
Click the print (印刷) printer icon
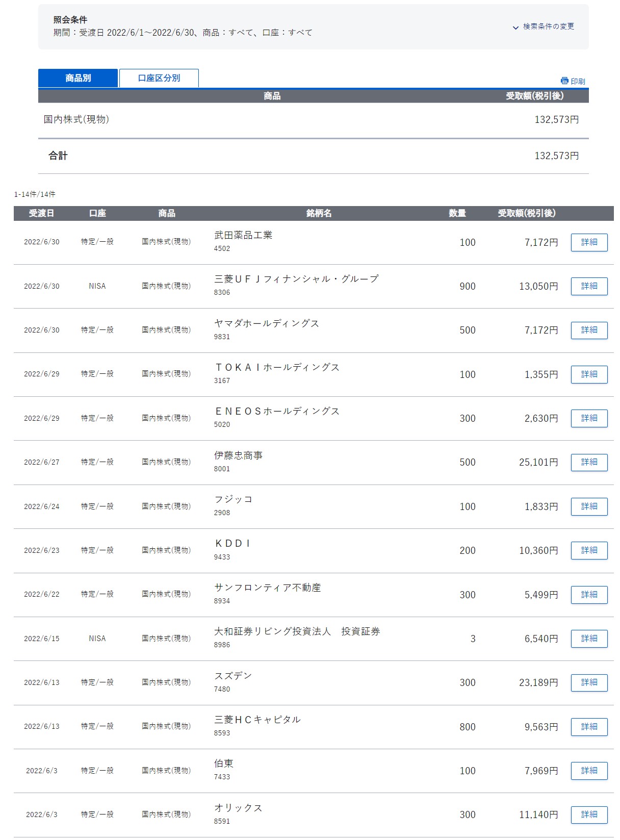pyautogui.click(x=564, y=81)
